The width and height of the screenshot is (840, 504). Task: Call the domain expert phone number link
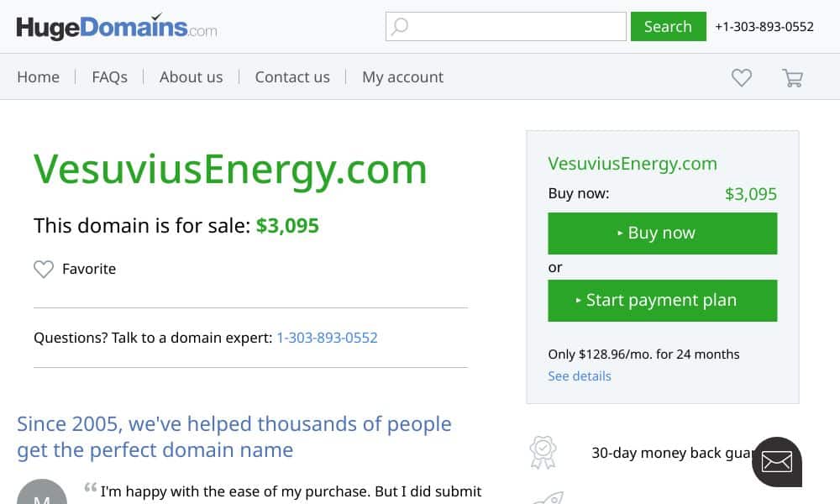pyautogui.click(x=327, y=338)
